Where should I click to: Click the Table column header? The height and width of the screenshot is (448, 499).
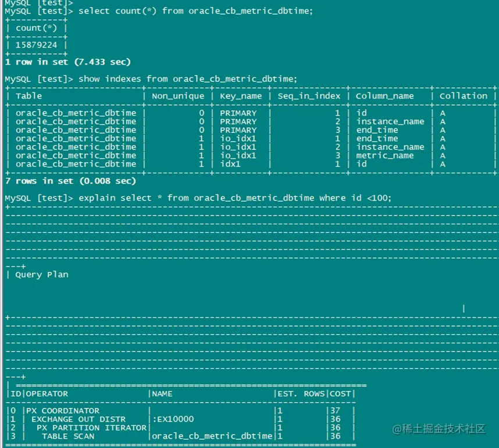click(28, 96)
